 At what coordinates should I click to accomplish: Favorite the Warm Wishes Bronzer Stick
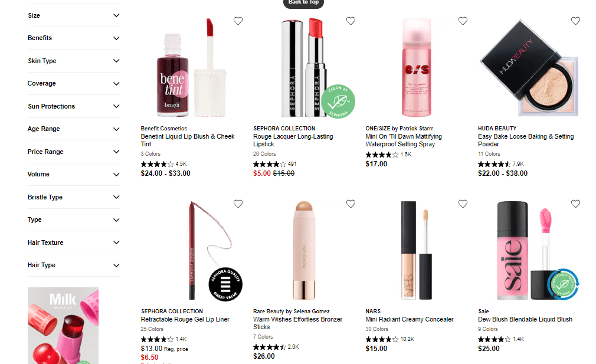tap(351, 204)
